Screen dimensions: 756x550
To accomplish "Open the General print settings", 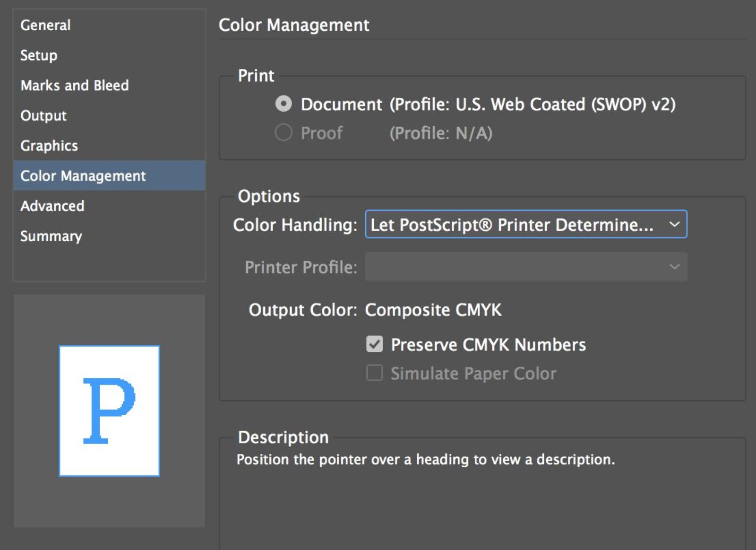I will [x=109, y=25].
